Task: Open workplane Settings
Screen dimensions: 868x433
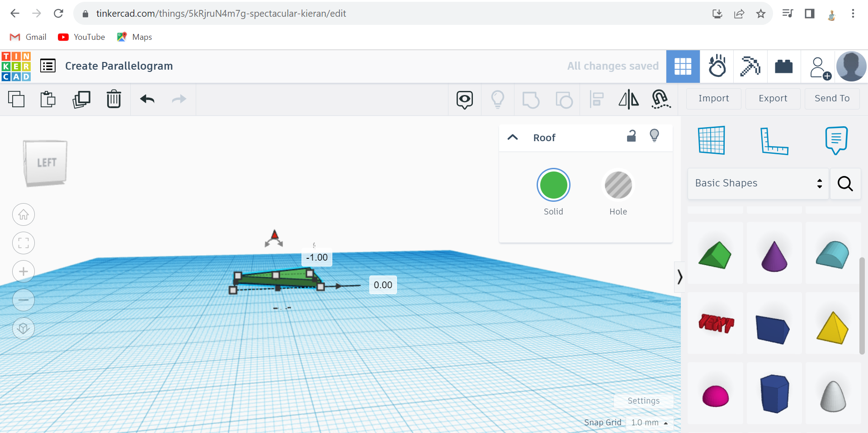Action: pos(644,401)
